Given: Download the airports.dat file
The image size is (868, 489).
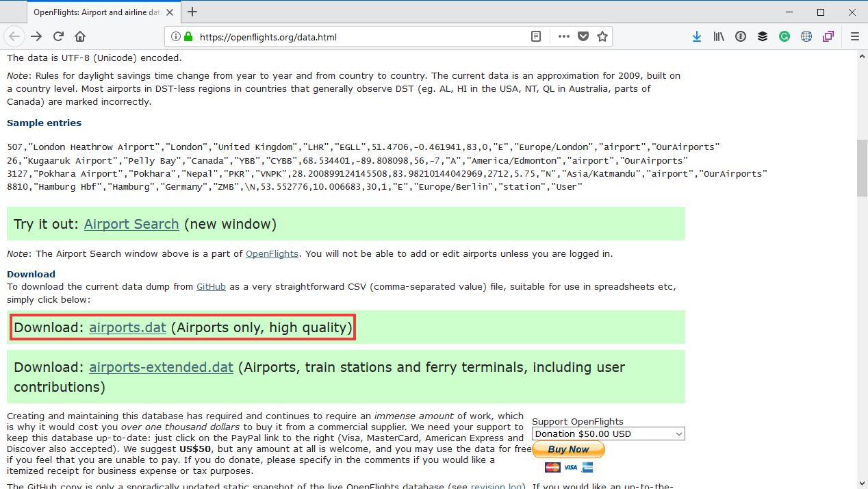Looking at the screenshot, I should pyautogui.click(x=127, y=327).
